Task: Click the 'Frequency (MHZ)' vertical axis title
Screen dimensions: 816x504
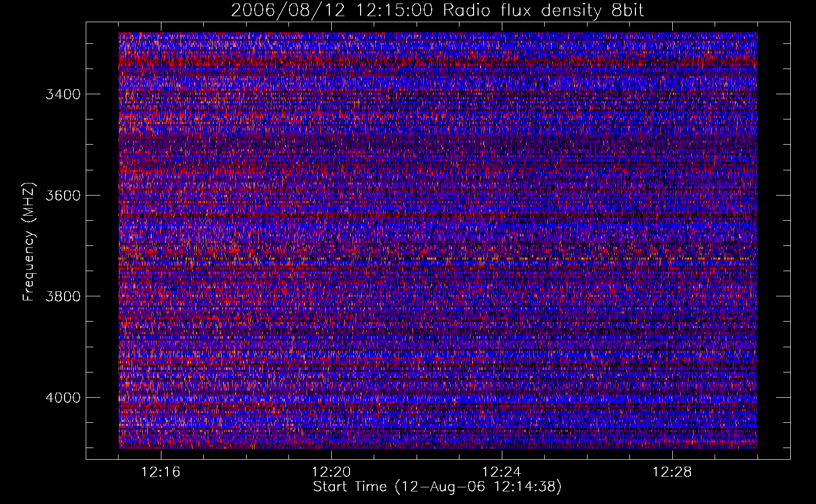Action: 29,242
